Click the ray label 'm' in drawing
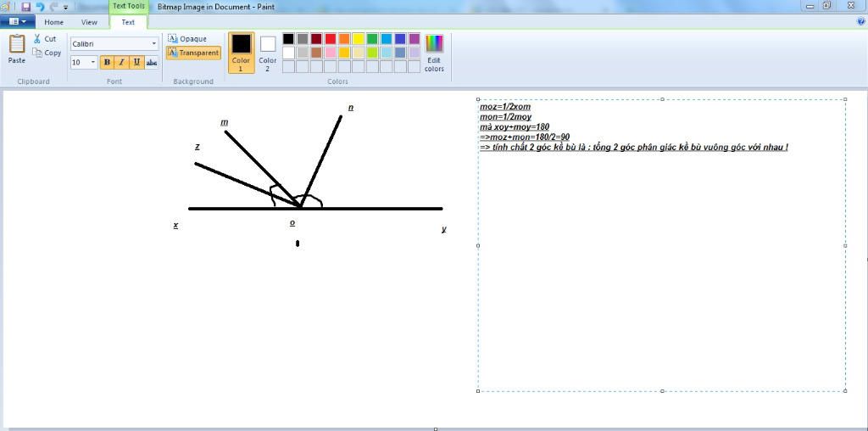This screenshot has height=431, width=868. [x=224, y=122]
